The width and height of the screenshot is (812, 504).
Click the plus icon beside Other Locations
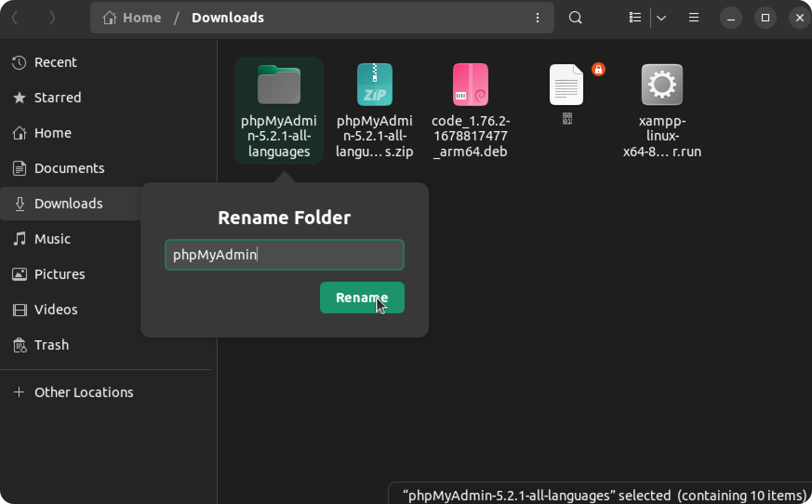pos(19,392)
